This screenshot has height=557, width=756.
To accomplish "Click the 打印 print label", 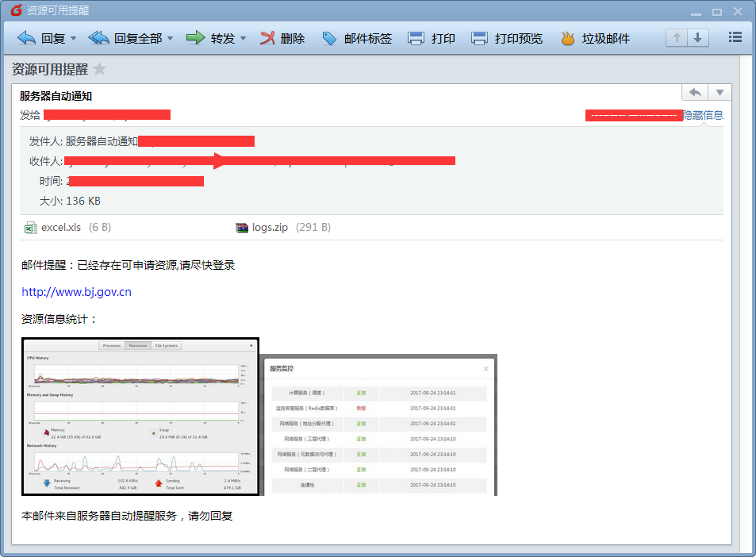I will pyautogui.click(x=443, y=39).
